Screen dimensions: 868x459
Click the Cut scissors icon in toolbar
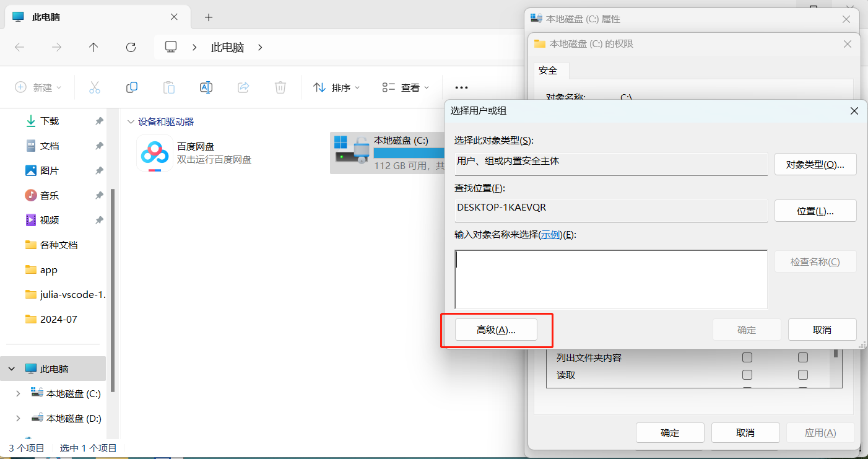(94, 87)
